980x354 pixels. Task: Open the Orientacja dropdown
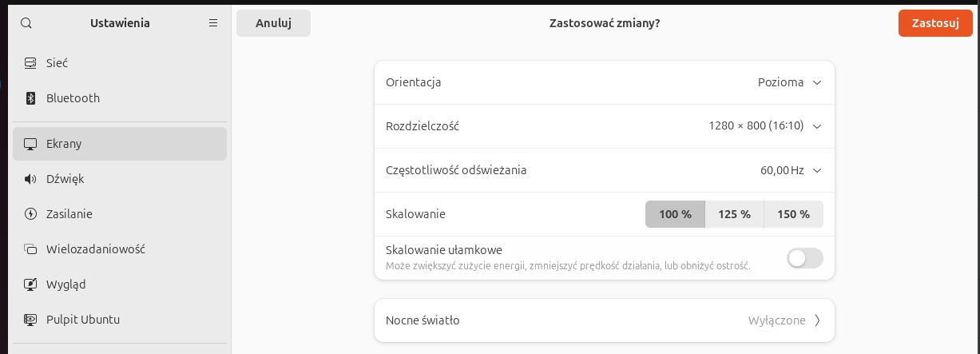789,82
